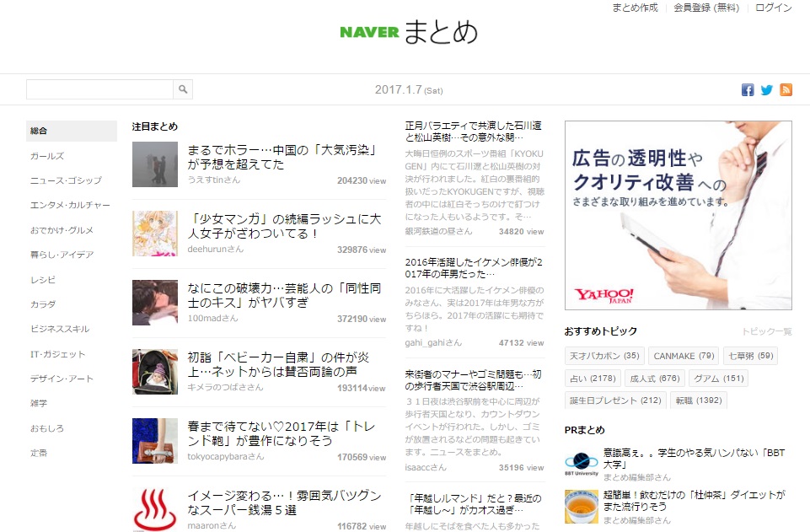810x532 pixels.
Task: Click the ログイン link
Action: 773,8
